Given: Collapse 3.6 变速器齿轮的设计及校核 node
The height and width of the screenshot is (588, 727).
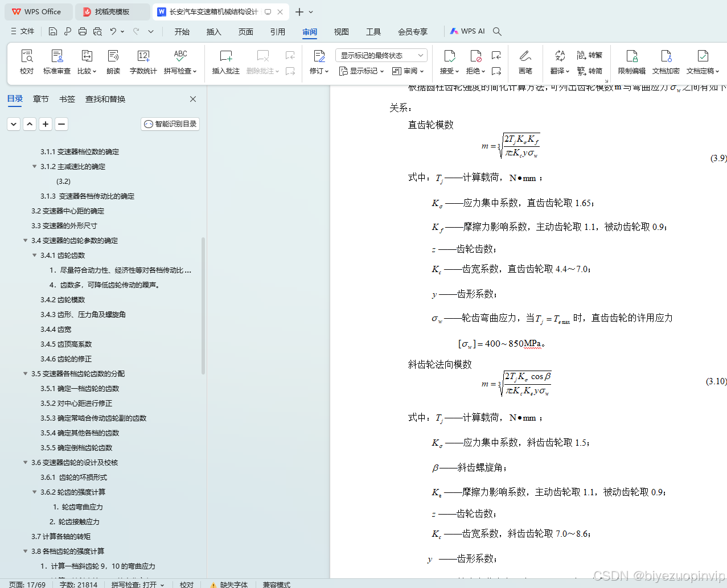Looking at the screenshot, I should click(x=26, y=463).
